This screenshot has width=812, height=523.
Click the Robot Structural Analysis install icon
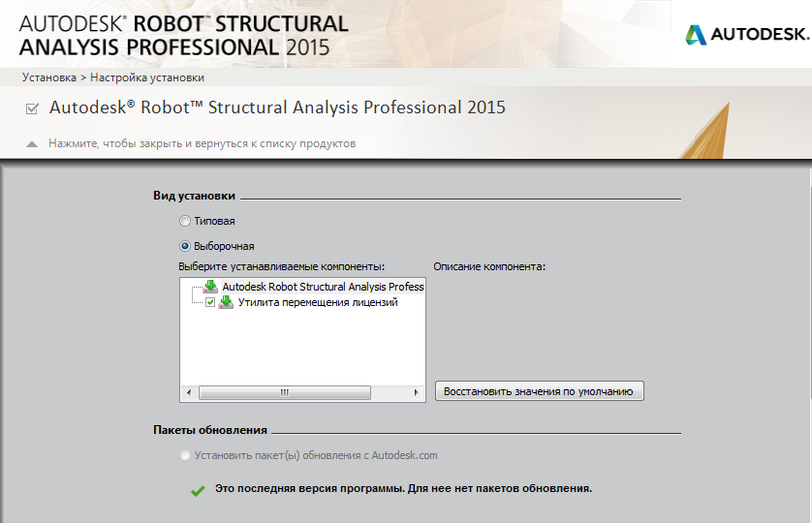click(210, 288)
